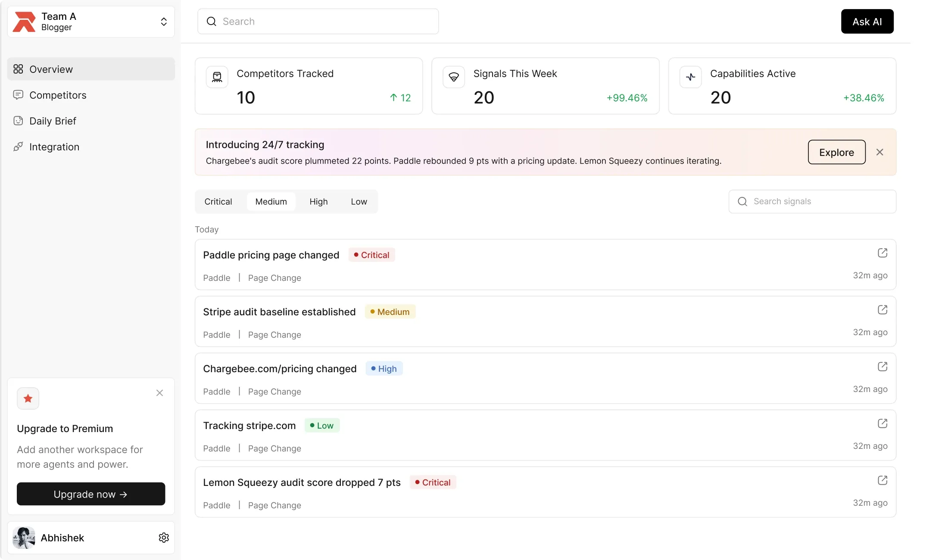The image size is (948, 560).
Task: Click the Critical badge on Lemon Squeezy signal
Action: click(433, 482)
